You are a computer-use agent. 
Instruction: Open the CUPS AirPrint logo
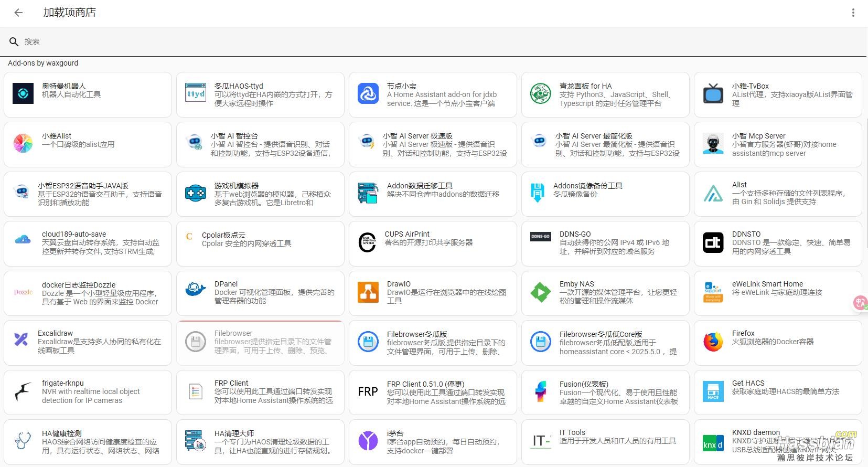(368, 242)
